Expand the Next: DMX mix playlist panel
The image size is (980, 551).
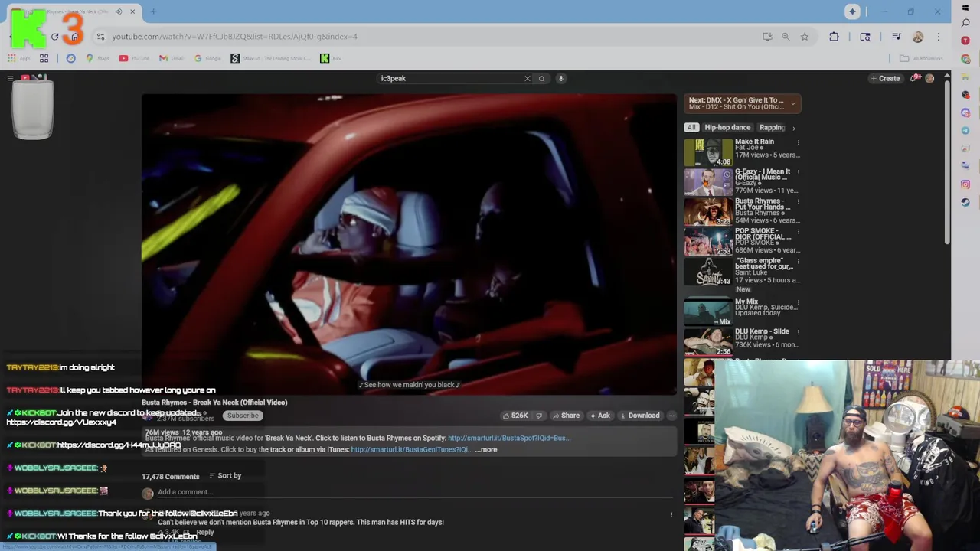click(x=792, y=103)
